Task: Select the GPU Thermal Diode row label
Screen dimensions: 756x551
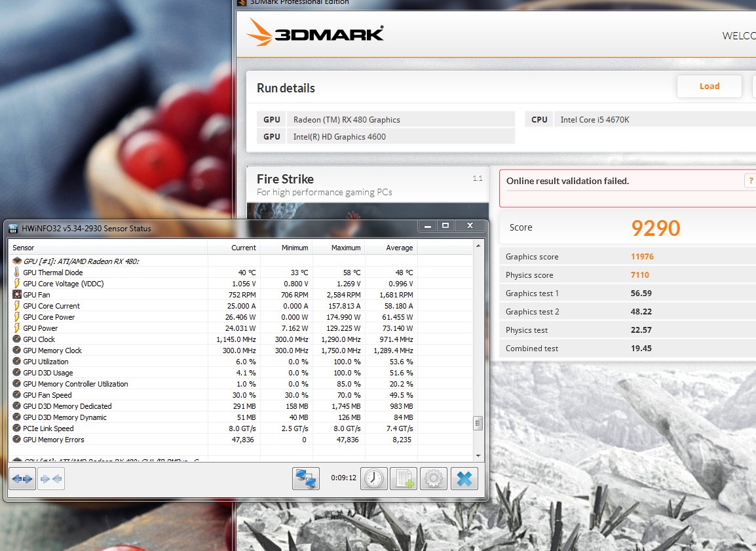Action: click(x=53, y=273)
